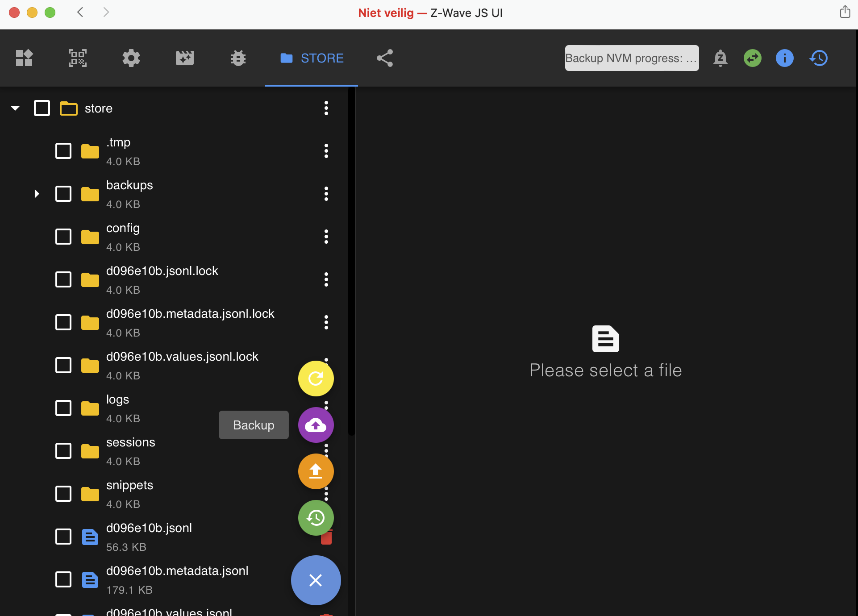Viewport: 858px width, 616px height.
Task: Close the floating action menu
Action: pos(316,580)
